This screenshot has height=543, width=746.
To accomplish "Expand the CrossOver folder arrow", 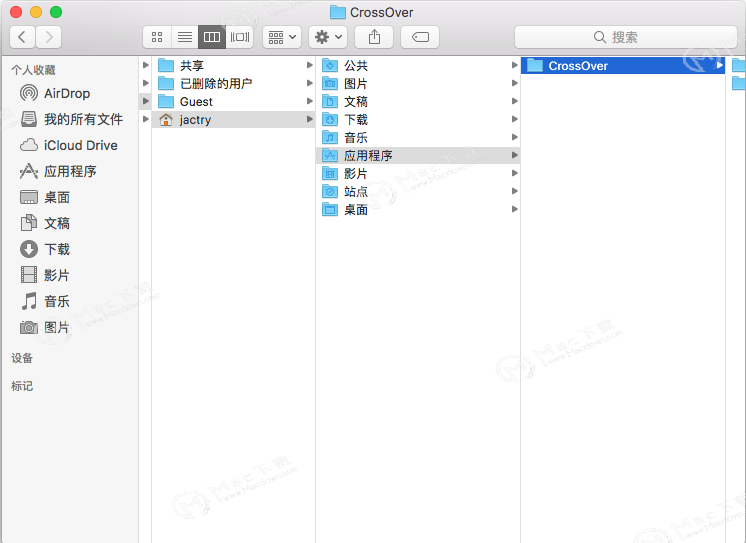I will 719,65.
